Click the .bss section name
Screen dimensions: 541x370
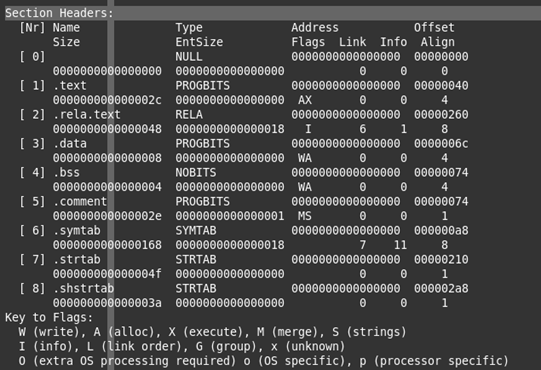66,173
